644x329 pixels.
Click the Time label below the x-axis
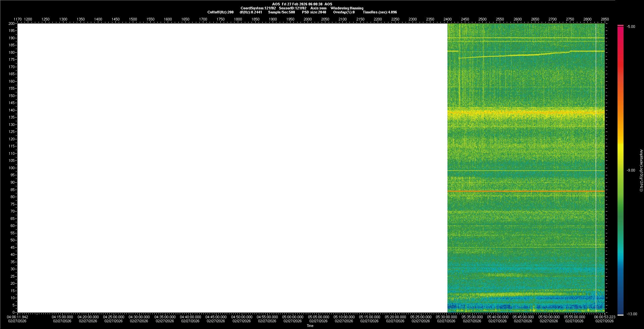310,326
